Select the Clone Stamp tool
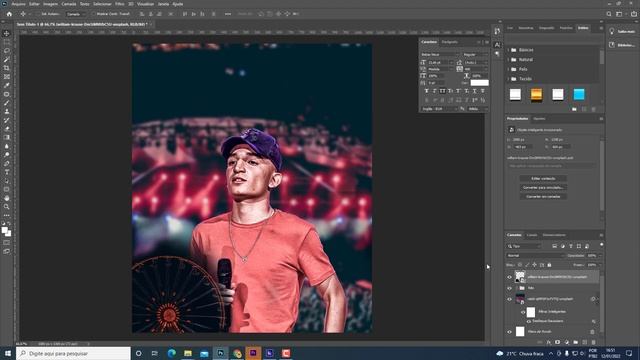Viewport: 640px width, 360px height. (x=7, y=111)
